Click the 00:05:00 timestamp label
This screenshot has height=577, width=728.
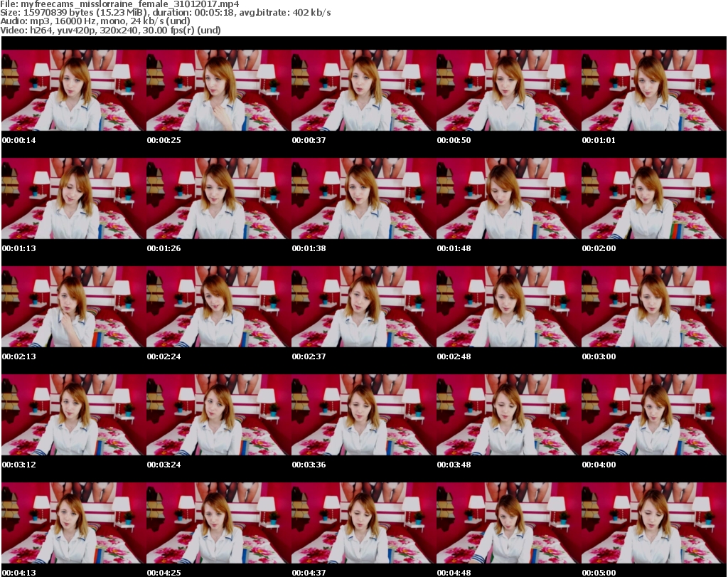tap(599, 573)
